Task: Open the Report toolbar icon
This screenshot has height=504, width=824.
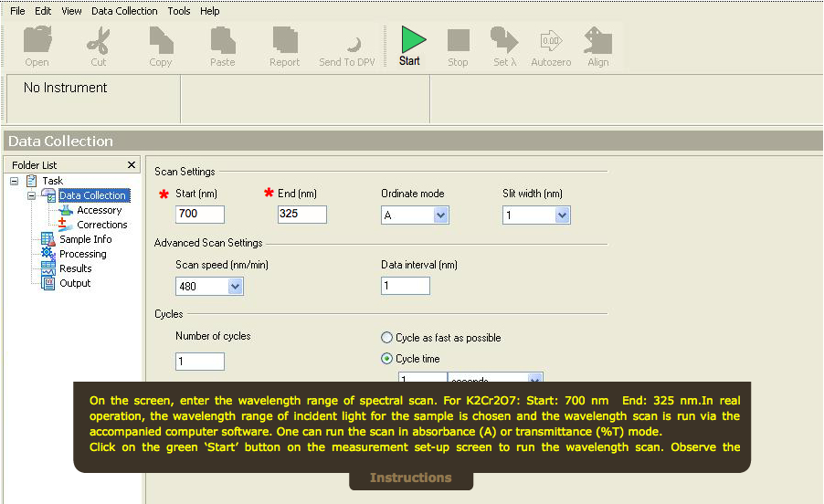Action: [x=284, y=45]
